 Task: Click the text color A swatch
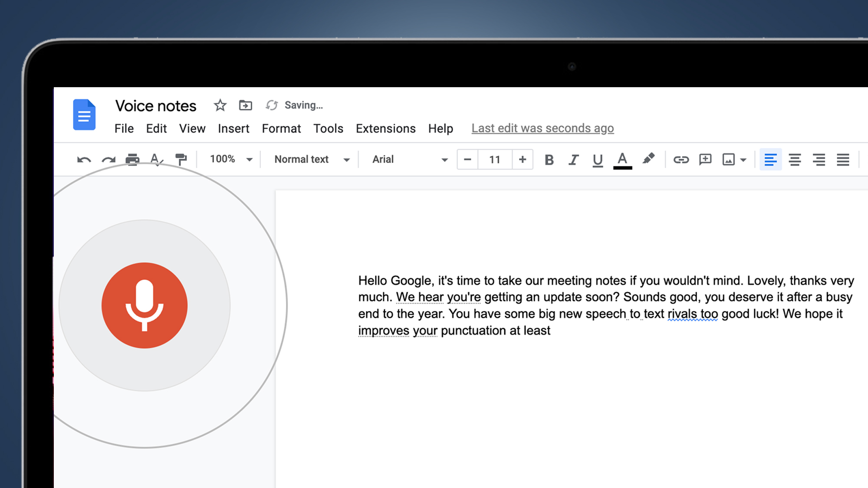point(622,160)
